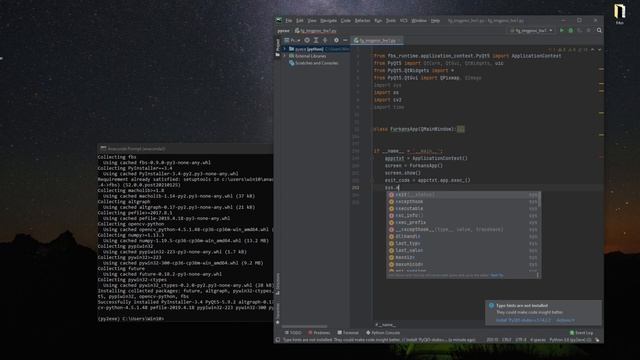Viewport: 640px width, 360px height.
Task: Open the File menu
Action: coord(289,20)
